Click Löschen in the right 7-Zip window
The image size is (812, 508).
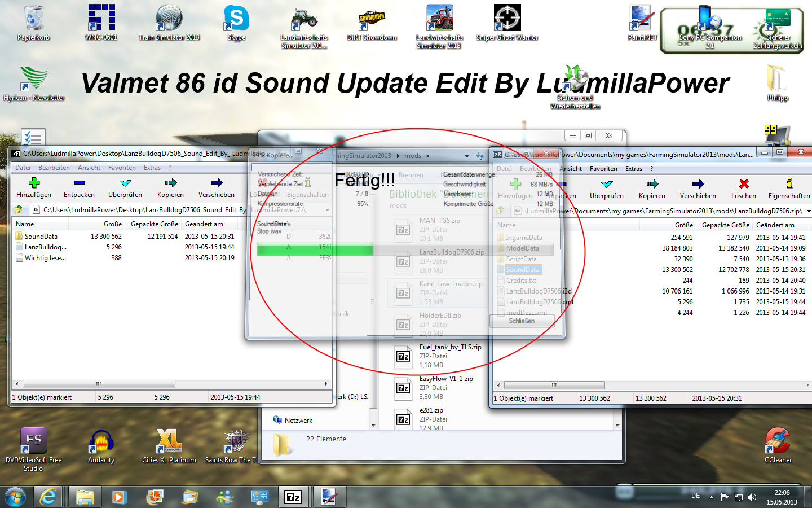[744, 189]
